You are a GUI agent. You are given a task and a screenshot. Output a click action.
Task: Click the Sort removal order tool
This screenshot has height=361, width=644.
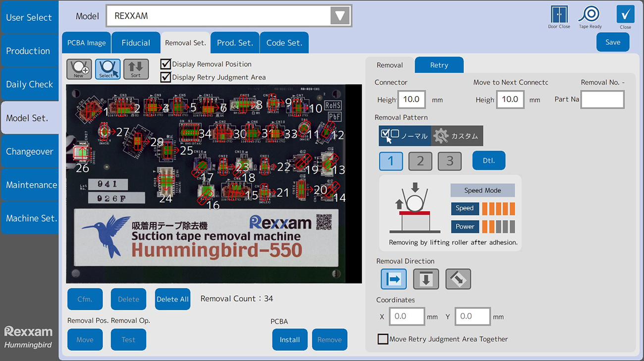pos(136,69)
